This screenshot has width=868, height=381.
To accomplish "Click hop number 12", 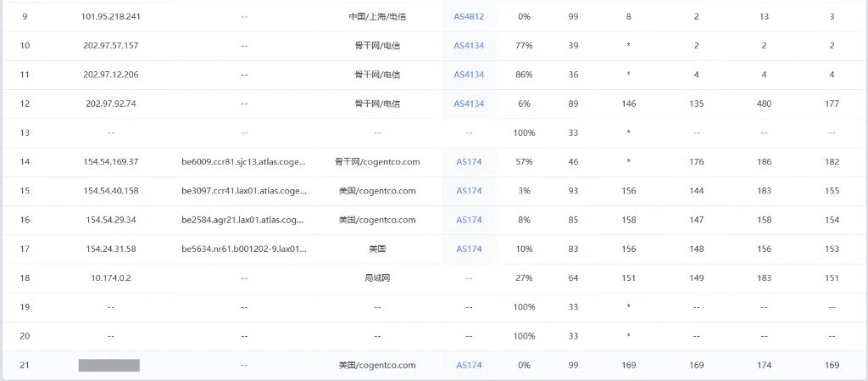I will tap(25, 104).
